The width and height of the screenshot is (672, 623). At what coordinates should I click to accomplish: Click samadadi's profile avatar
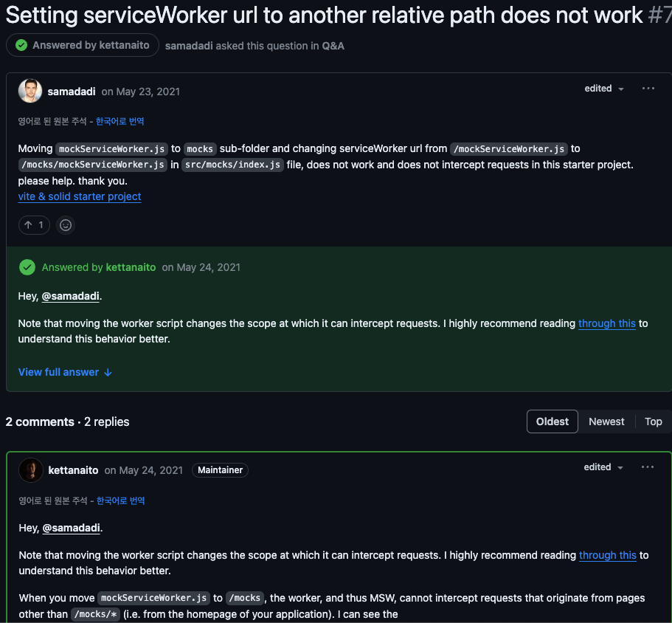(30, 91)
